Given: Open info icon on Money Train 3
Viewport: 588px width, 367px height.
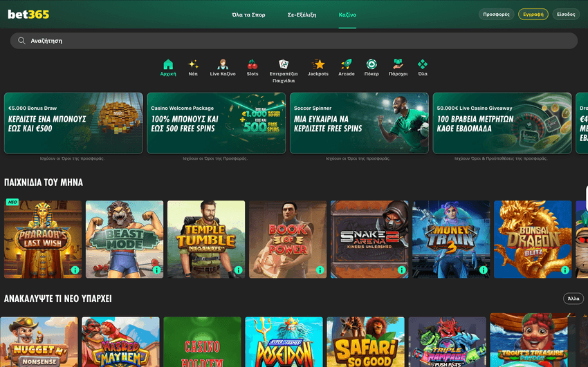Looking at the screenshot, I should point(484,270).
